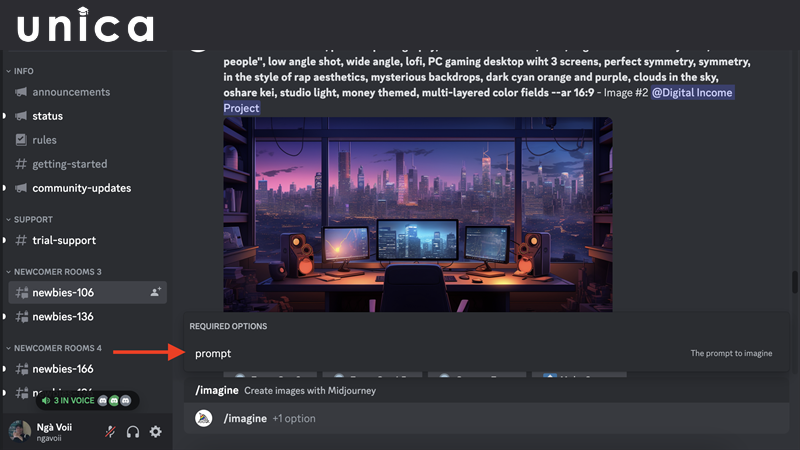Open the generated city desk image
Viewport: 800px width, 450px height.
(x=418, y=214)
